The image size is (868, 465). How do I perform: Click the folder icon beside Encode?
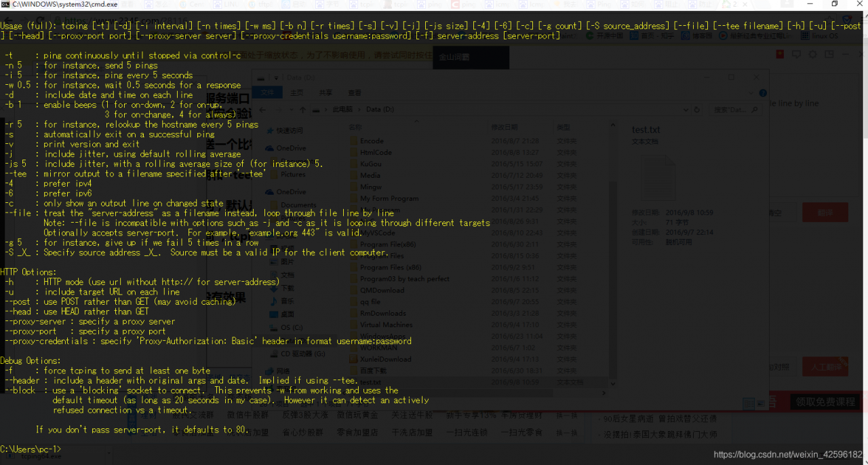tap(353, 141)
